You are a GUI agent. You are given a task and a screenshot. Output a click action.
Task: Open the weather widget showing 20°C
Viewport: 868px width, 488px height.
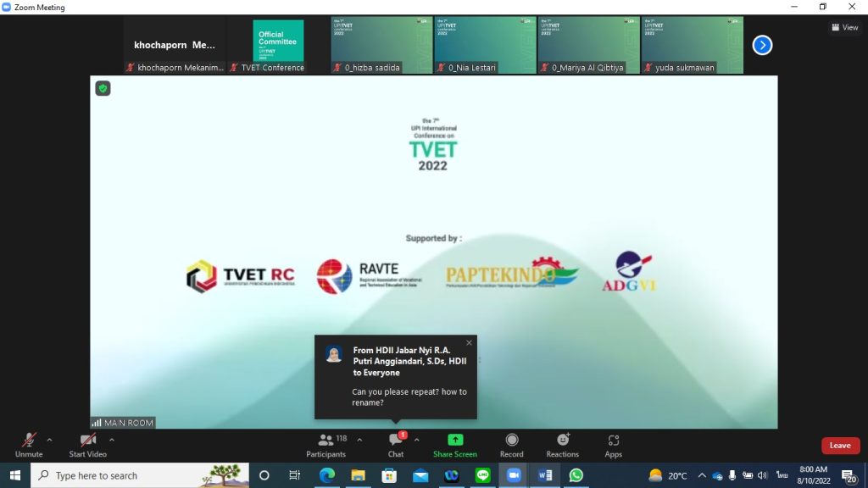668,475
